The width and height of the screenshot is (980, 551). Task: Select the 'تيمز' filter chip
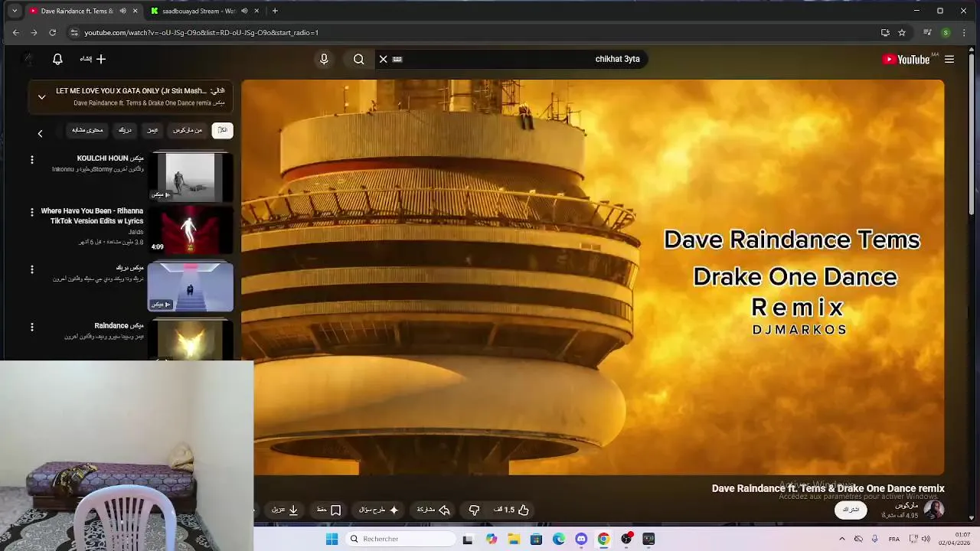pyautogui.click(x=152, y=130)
